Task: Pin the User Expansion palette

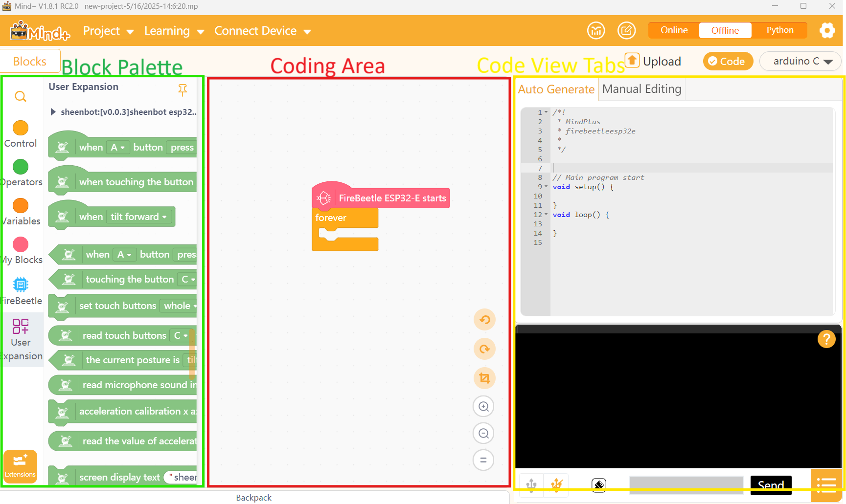Action: pyautogui.click(x=183, y=89)
